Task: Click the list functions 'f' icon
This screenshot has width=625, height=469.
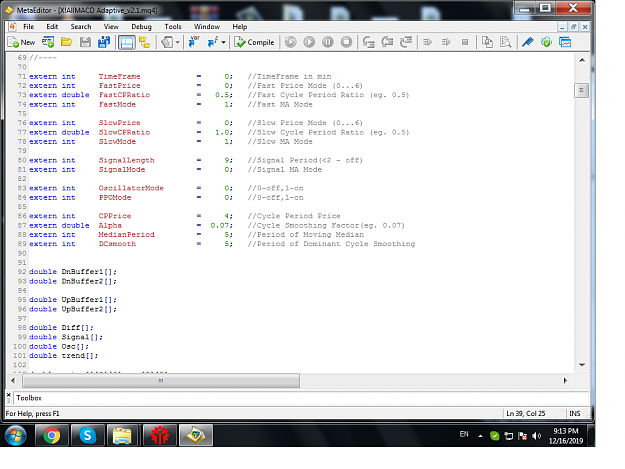Action: pos(213,42)
